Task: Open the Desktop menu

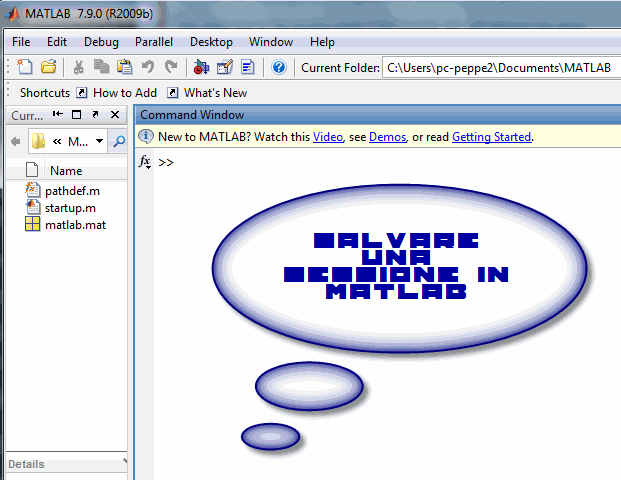Action: click(x=211, y=42)
